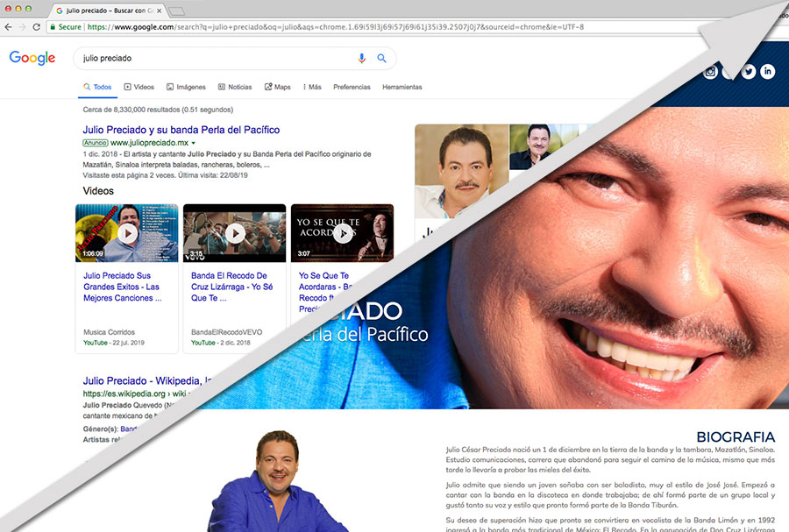
Task: Start voice search with the microphone icon
Action: pos(361,59)
